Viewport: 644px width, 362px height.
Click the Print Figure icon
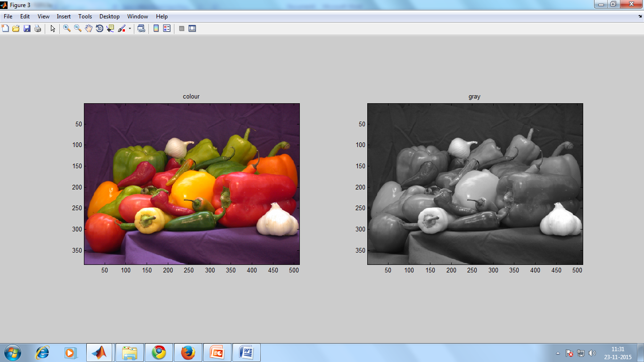pos(37,28)
